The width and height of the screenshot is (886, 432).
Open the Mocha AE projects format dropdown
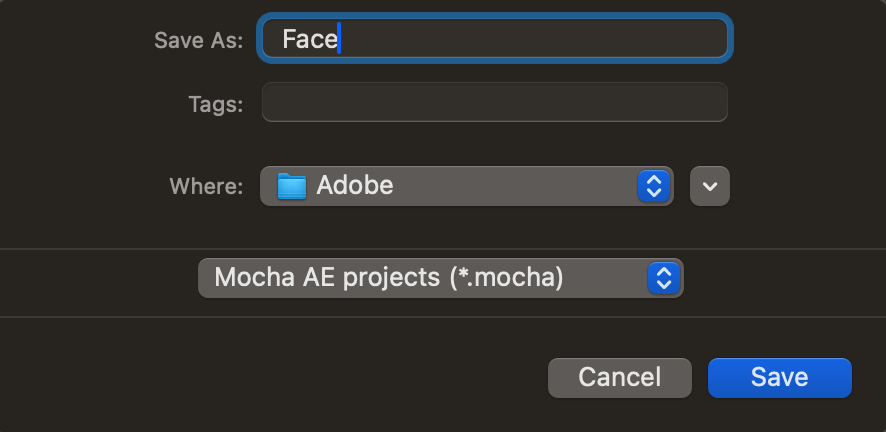(441, 278)
